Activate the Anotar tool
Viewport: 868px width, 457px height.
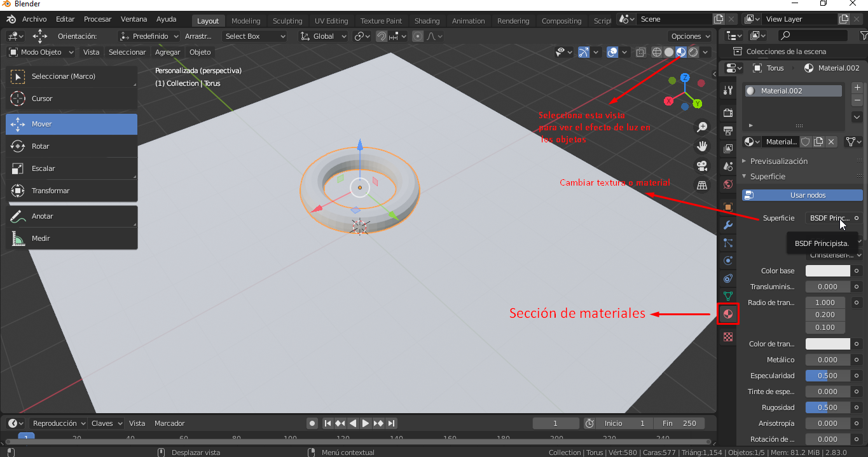pos(71,215)
